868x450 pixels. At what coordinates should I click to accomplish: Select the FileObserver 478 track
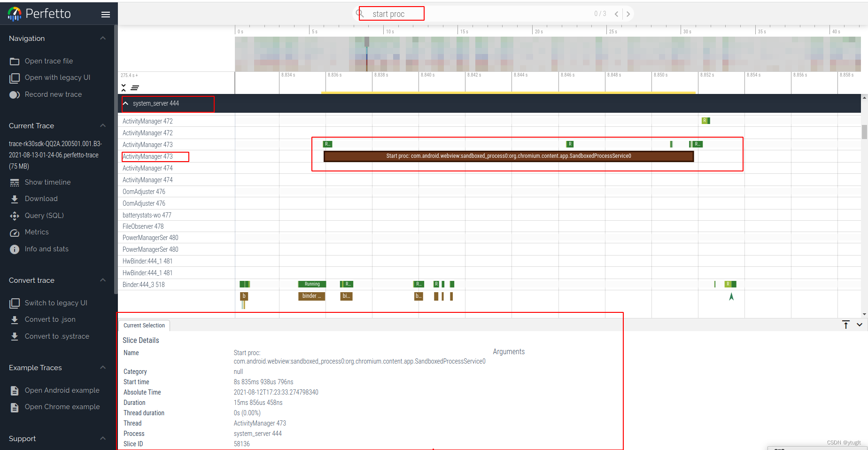[x=143, y=226]
